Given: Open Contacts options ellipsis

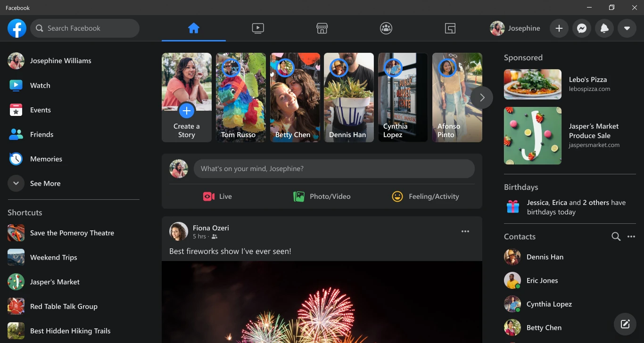Looking at the screenshot, I should pyautogui.click(x=631, y=237).
